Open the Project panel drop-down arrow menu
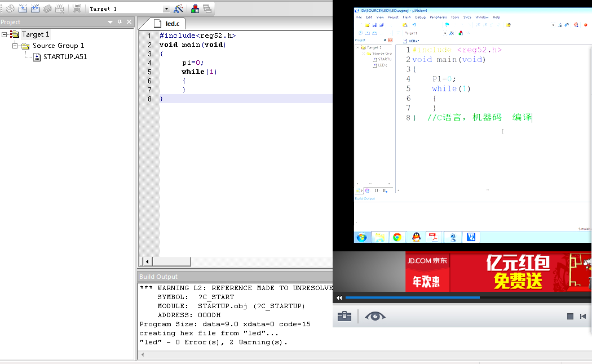 (111, 22)
